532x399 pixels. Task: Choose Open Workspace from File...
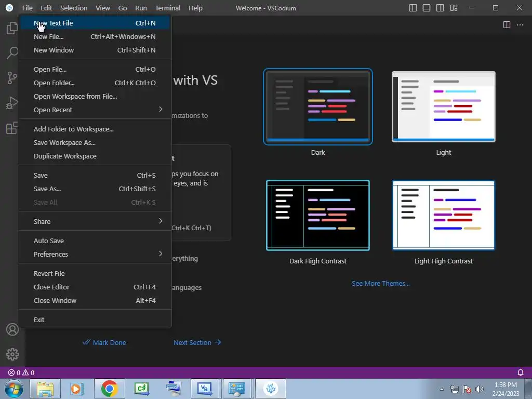(x=95, y=97)
